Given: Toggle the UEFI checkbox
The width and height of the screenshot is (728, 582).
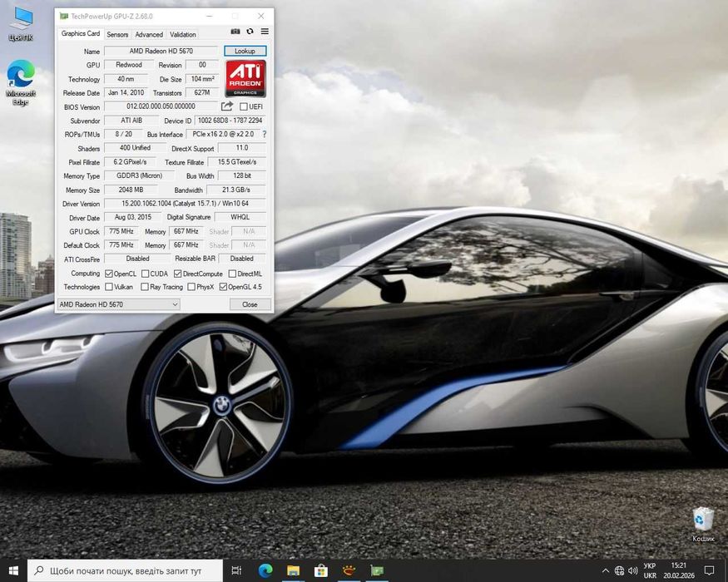Looking at the screenshot, I should pyautogui.click(x=244, y=106).
